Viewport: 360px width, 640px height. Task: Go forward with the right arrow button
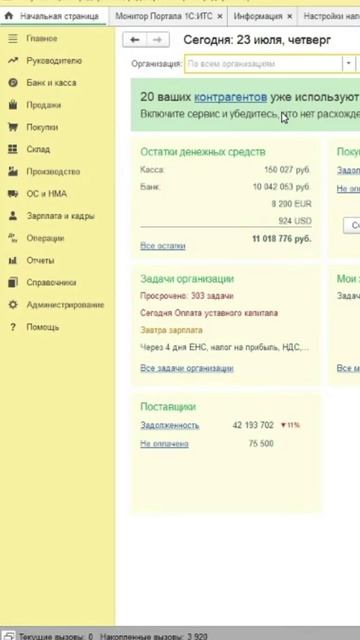tap(158, 40)
